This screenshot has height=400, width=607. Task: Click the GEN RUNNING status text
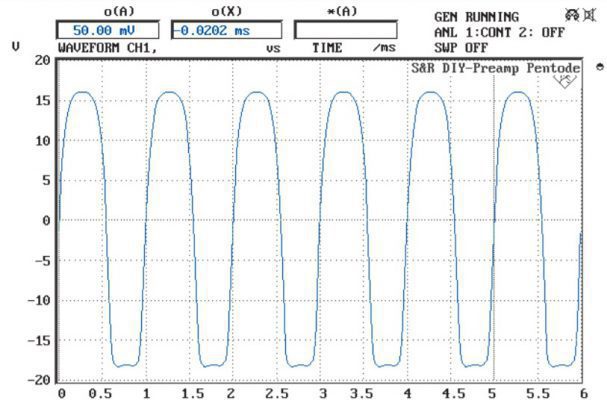coord(476,17)
